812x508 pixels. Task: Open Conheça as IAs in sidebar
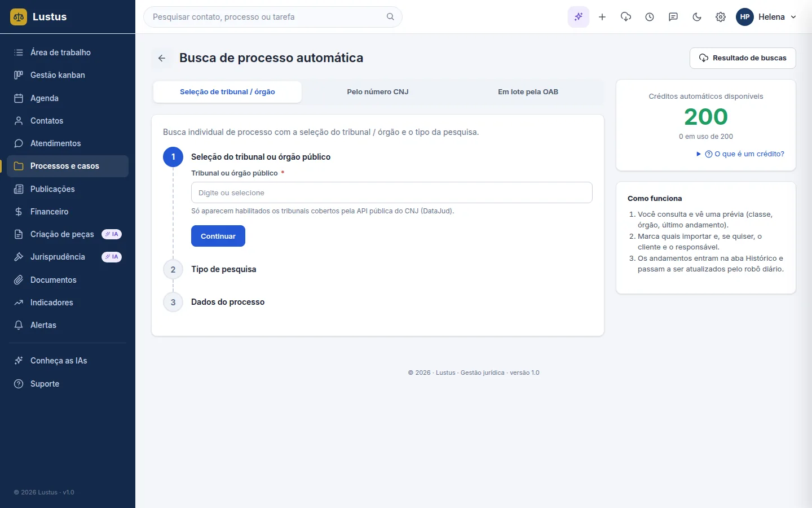pos(68,361)
